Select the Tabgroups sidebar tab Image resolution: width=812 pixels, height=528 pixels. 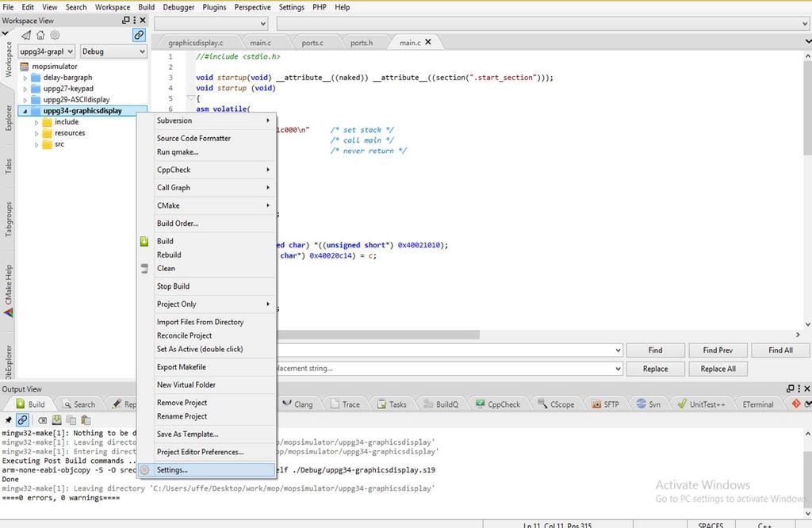tap(8, 219)
